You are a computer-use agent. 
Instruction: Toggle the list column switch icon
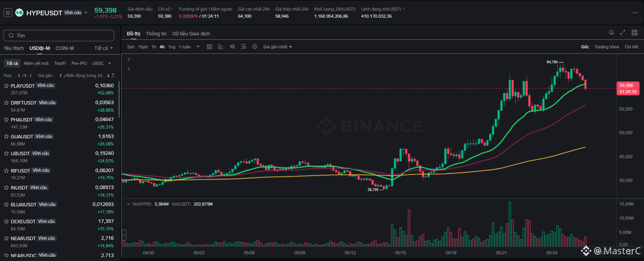(x=113, y=75)
